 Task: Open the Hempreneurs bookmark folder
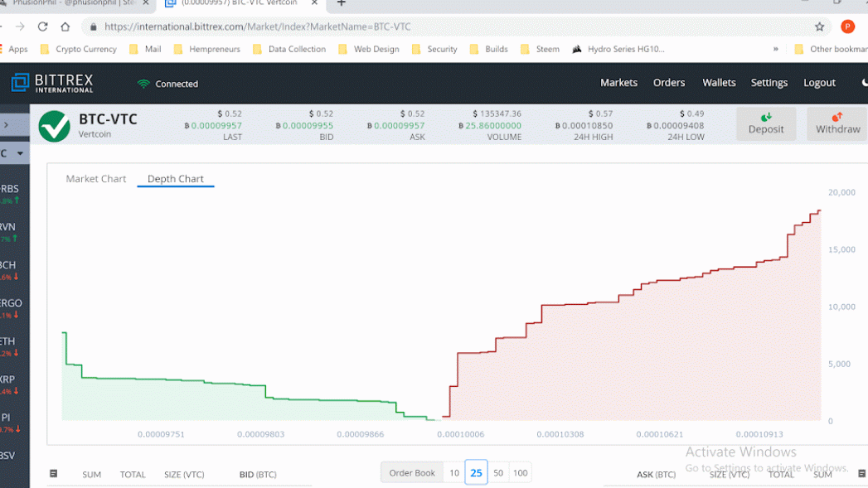coord(207,49)
